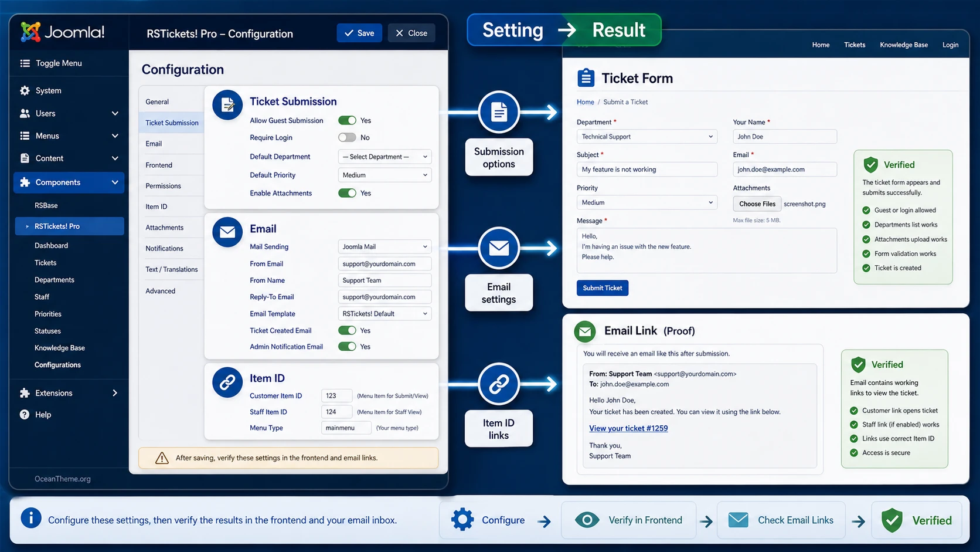Click the Email section envelope icon
Image resolution: width=980 pixels, height=552 pixels.
pos(227,232)
